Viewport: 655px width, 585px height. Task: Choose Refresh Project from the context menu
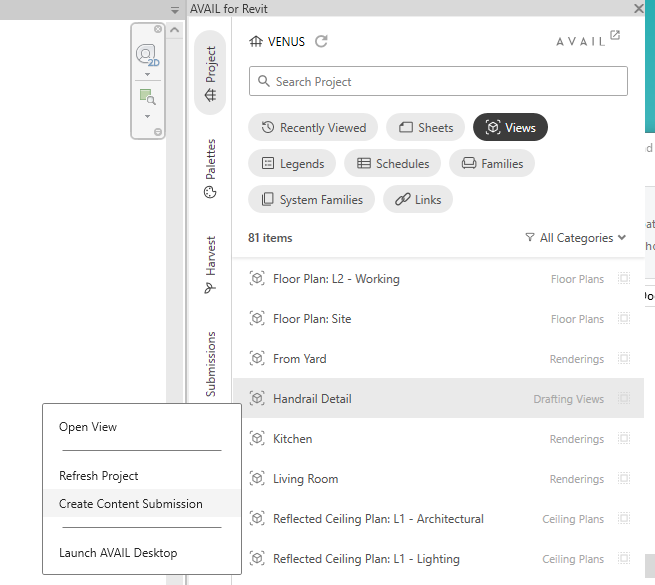[x=142, y=476]
